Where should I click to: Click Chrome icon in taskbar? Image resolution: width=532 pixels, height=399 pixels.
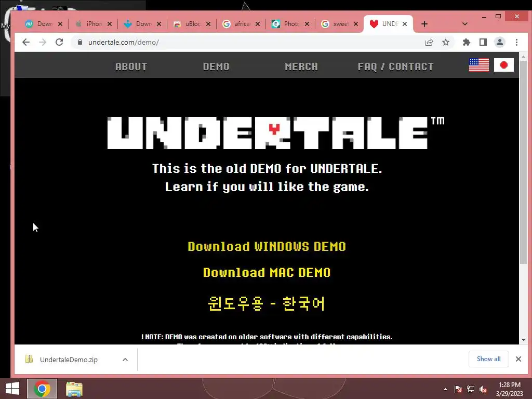(42, 389)
